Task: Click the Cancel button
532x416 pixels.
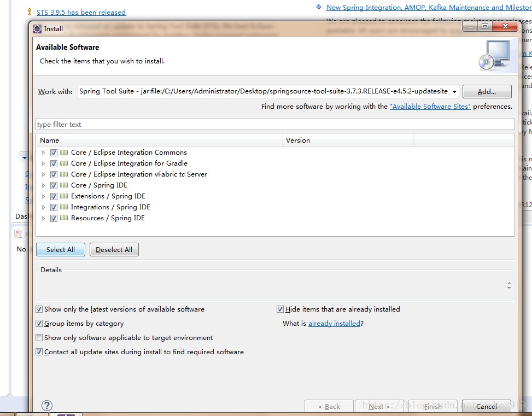Action: pos(486,407)
